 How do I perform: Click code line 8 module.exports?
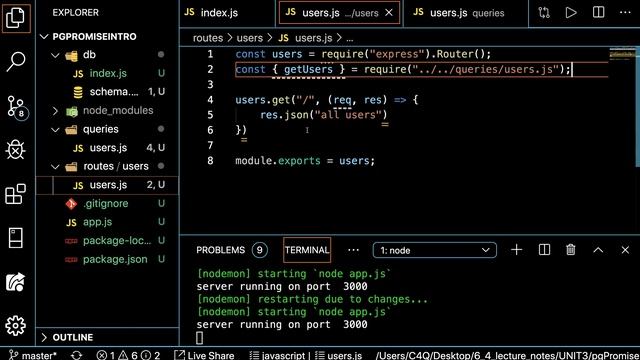click(x=305, y=161)
